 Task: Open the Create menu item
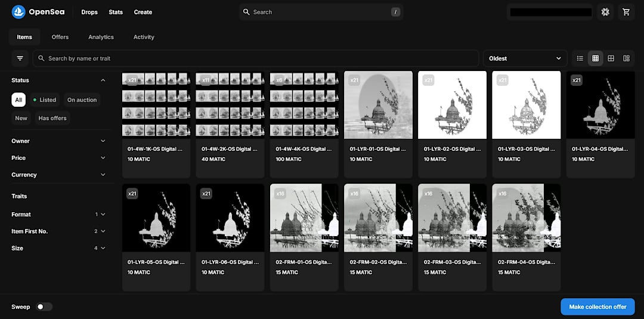[x=143, y=12]
